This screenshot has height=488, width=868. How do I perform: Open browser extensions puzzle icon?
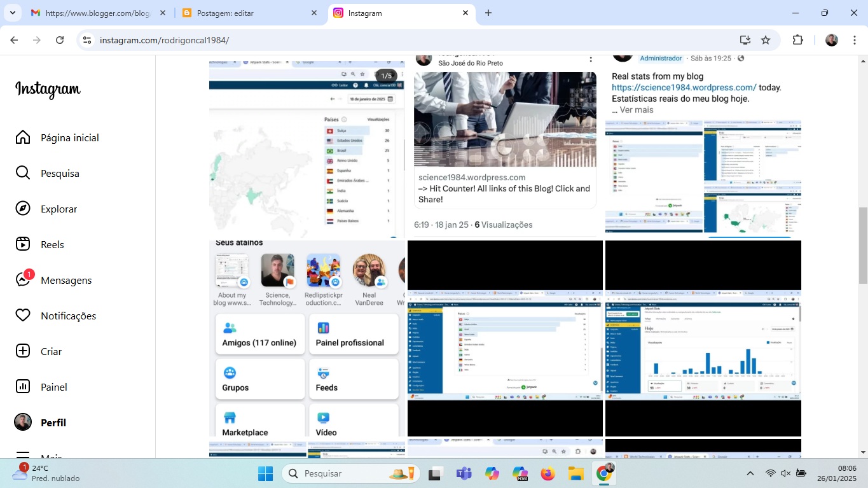pos(797,40)
